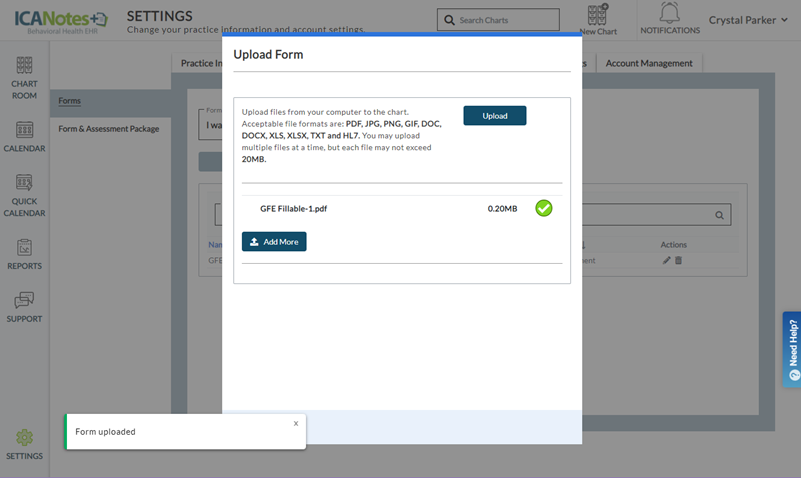801x478 pixels.
Task: Click the Actions column header
Action: (673, 245)
